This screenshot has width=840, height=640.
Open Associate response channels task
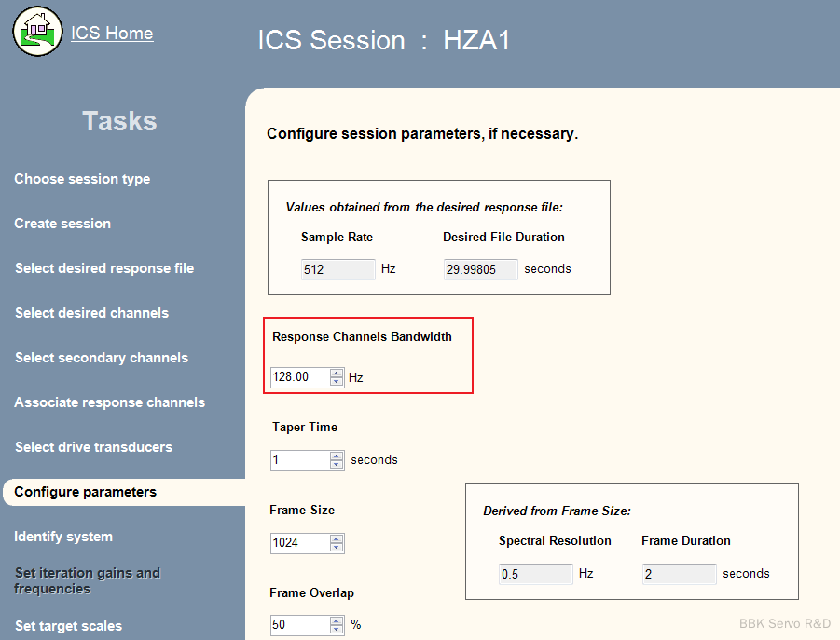(x=109, y=402)
